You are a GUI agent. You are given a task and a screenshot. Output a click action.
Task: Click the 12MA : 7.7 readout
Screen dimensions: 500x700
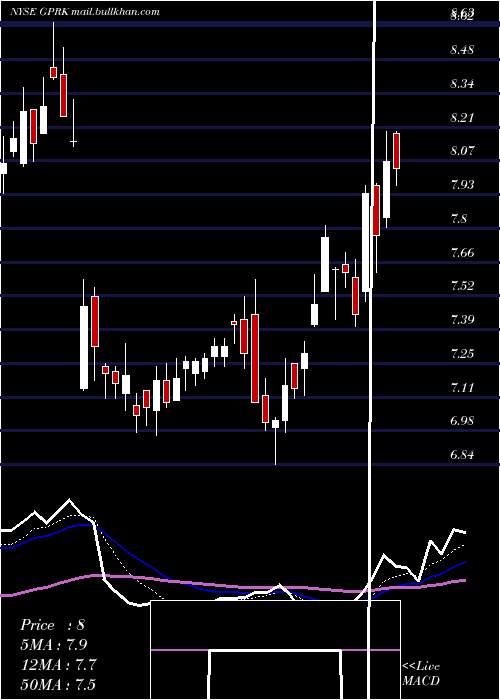[x=58, y=664]
